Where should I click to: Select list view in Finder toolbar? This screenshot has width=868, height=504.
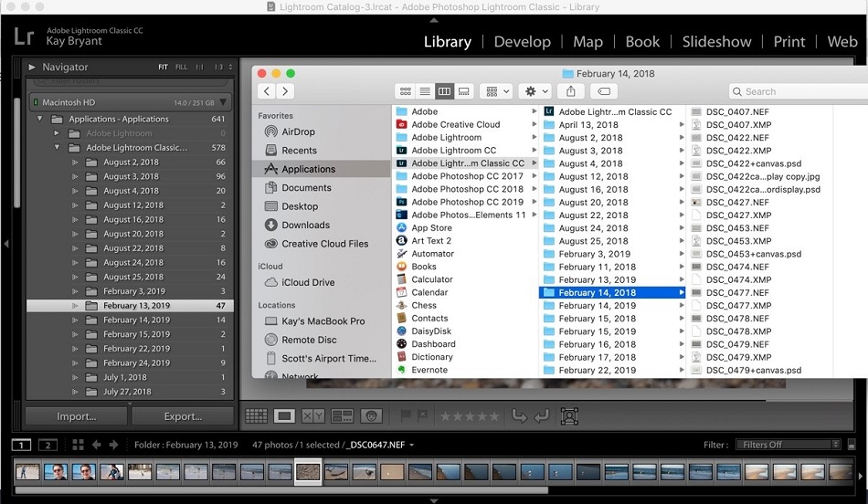[x=425, y=91]
